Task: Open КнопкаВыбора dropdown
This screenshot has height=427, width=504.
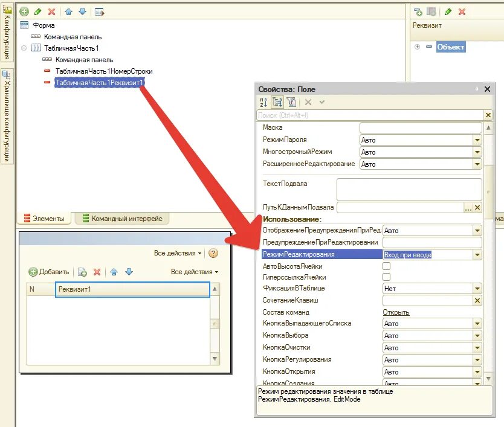Action: [477, 336]
